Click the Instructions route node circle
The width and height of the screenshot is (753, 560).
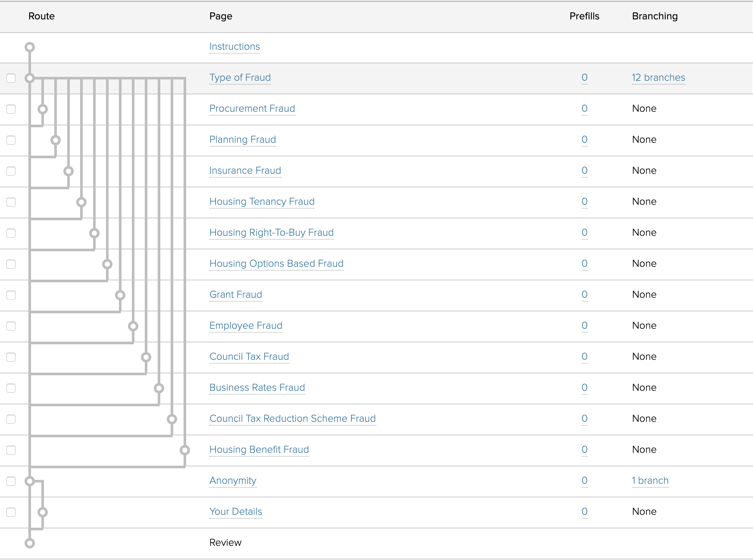click(x=30, y=47)
